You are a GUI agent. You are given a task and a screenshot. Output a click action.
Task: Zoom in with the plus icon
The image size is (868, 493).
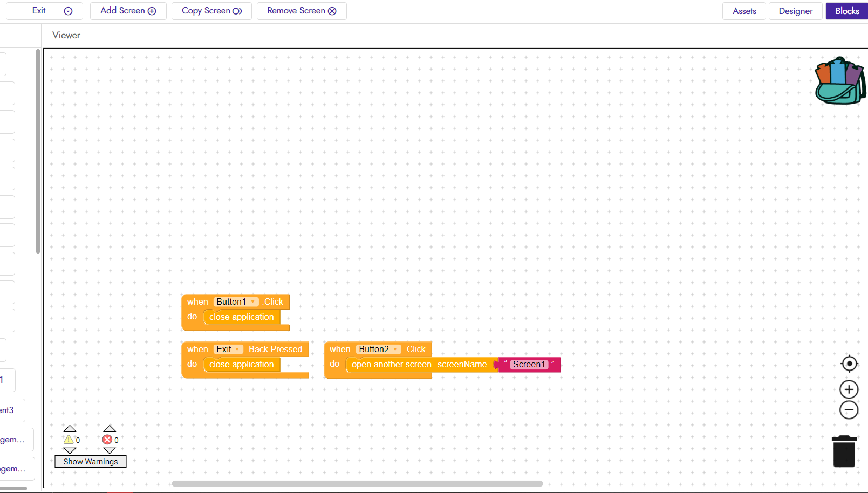(849, 389)
